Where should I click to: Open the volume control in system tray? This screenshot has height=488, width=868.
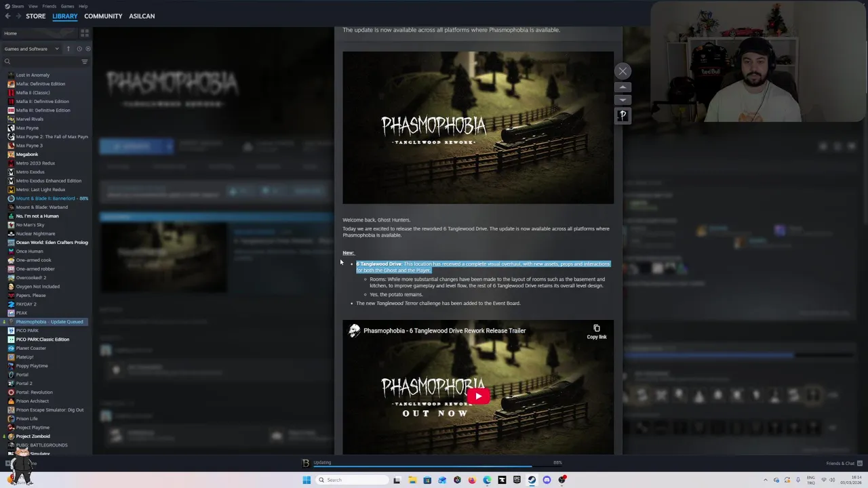(832, 480)
